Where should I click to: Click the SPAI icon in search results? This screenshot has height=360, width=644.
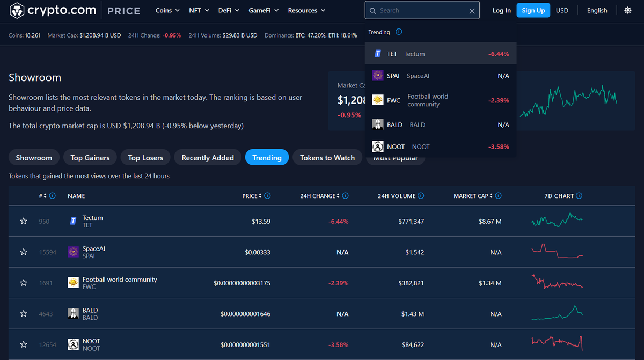pos(377,76)
